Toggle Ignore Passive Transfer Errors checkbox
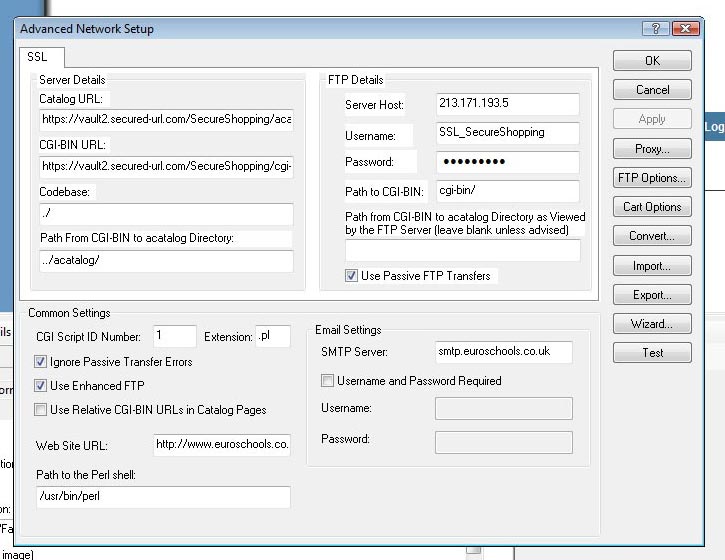Viewport: 725px width, 560px height. 41,362
